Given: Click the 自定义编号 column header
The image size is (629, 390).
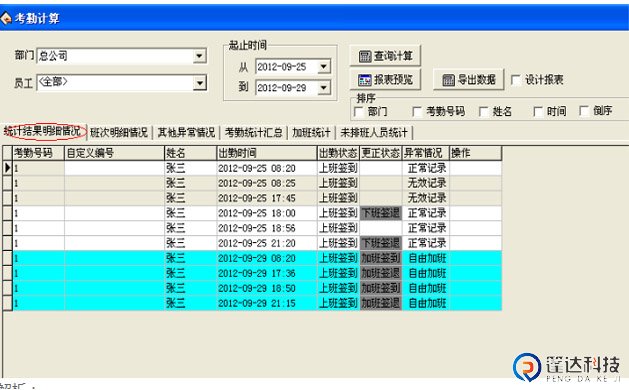Looking at the screenshot, I should pos(114,153).
